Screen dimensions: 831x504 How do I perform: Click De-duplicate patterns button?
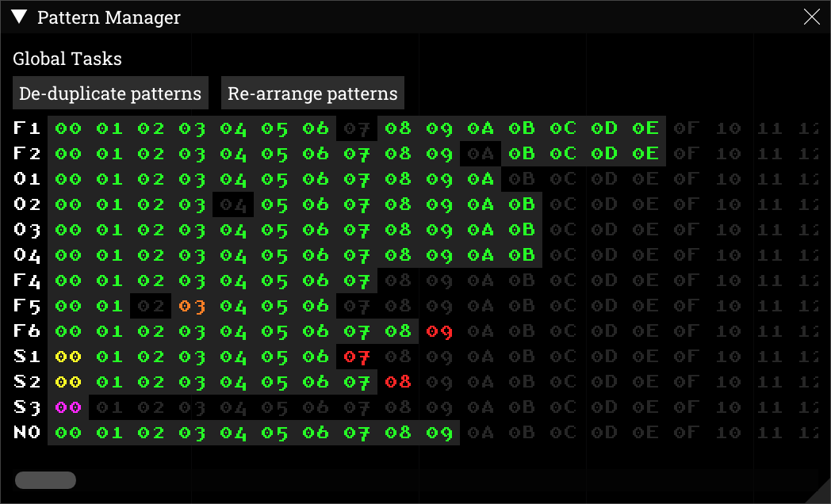click(110, 94)
